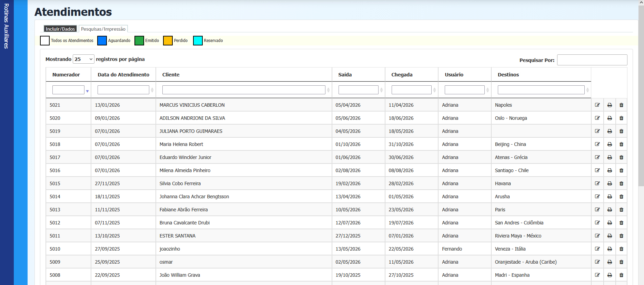Filter by Emitido green status box

click(139, 41)
